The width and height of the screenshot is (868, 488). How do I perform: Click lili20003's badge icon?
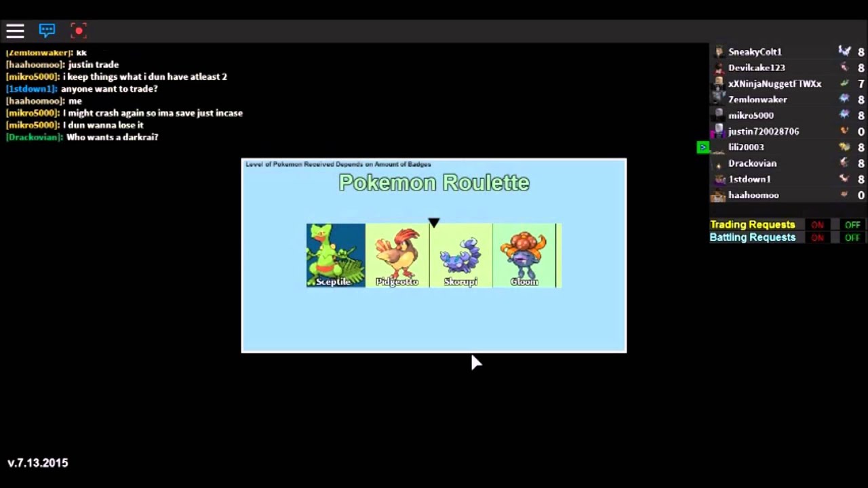click(844, 146)
